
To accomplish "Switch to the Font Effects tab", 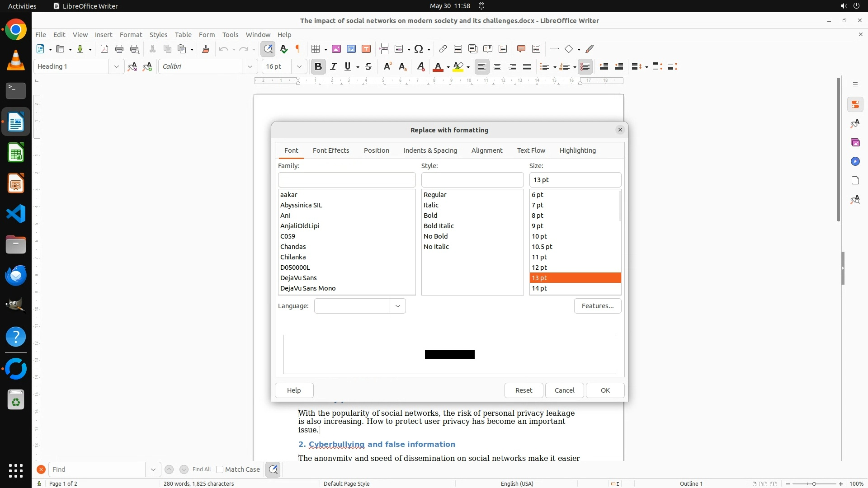I will coord(331,150).
